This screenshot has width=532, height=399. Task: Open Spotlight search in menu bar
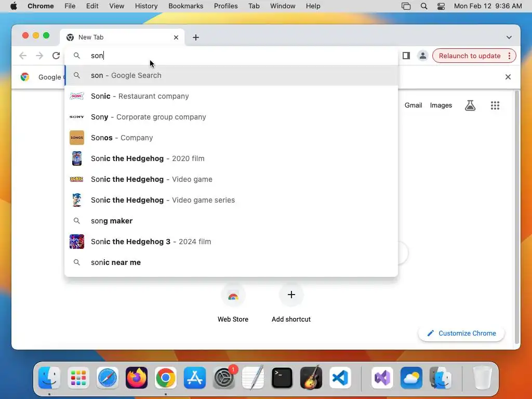pyautogui.click(x=424, y=6)
